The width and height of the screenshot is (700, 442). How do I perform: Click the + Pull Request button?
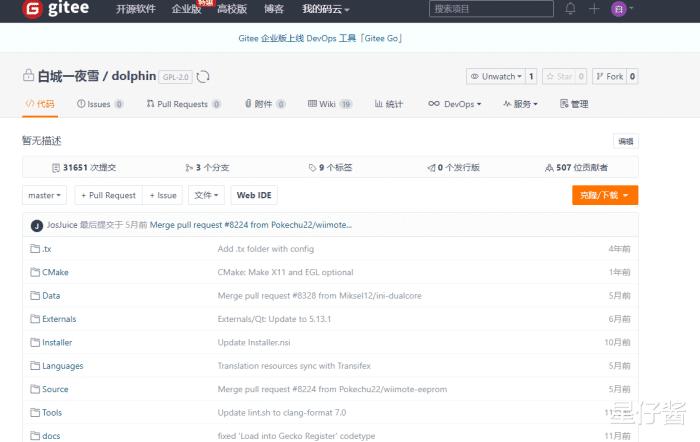[108, 195]
